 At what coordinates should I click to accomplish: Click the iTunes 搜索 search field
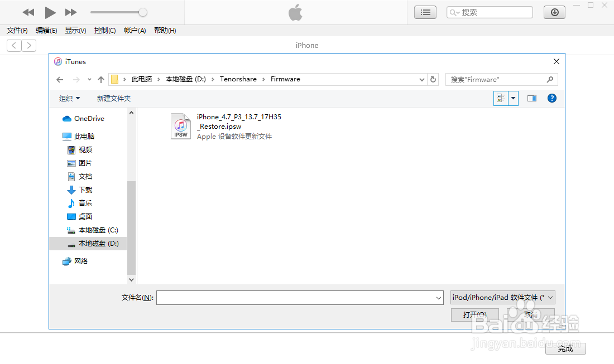(490, 12)
